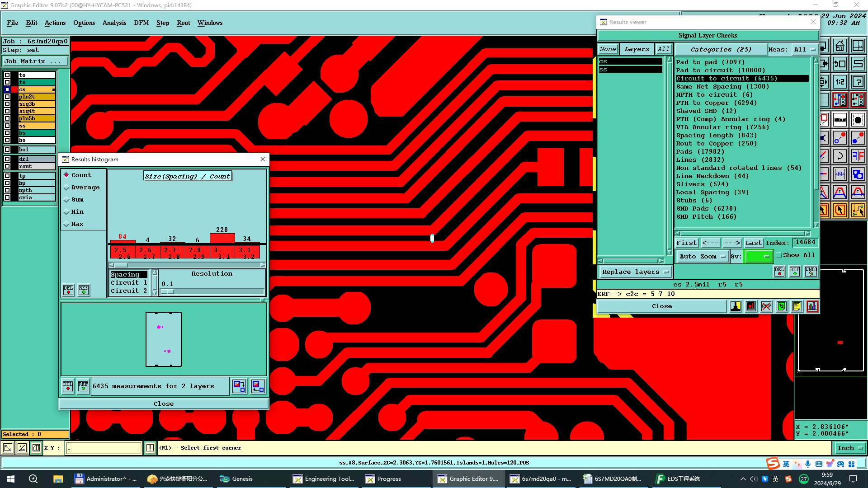
Task: Click histogram-to-layer export icon with down arrow
Action: click(239, 386)
